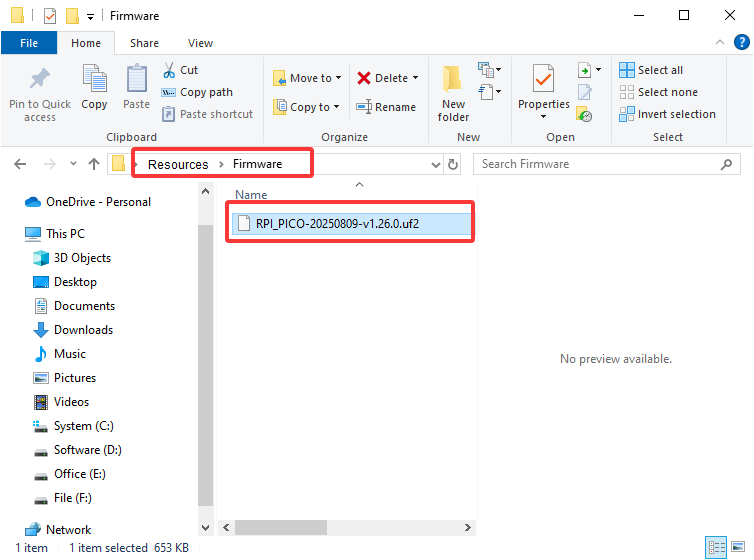Click Copy path in Clipboard group
Viewport: 754px width, 560px height.
click(197, 92)
